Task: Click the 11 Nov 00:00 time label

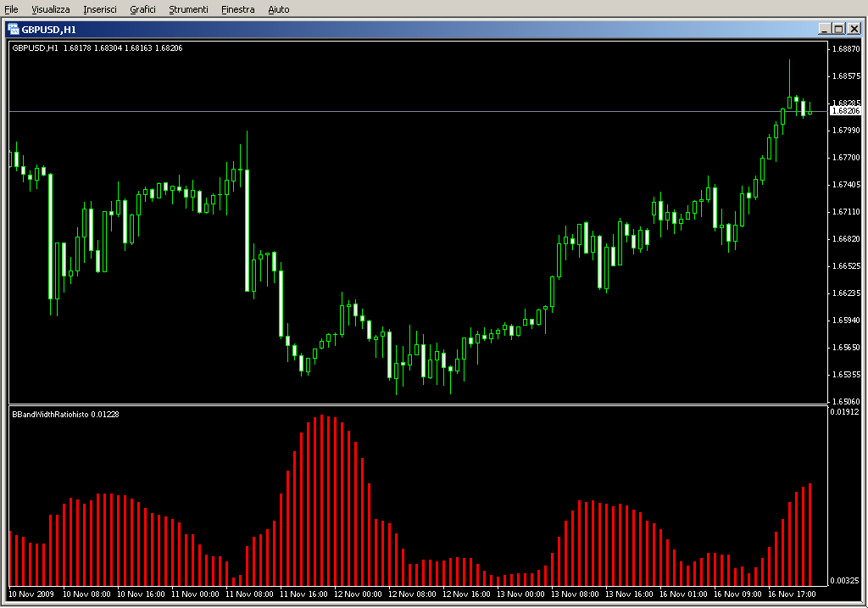Action: [x=195, y=594]
